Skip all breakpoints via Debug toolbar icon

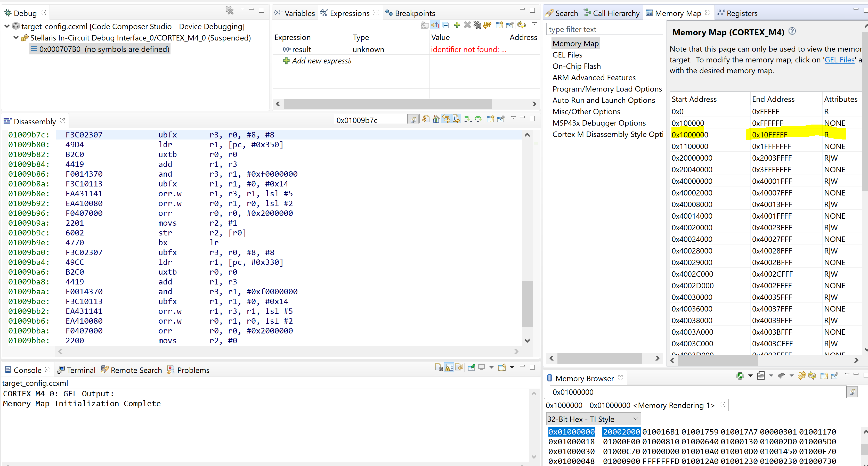(230, 11)
